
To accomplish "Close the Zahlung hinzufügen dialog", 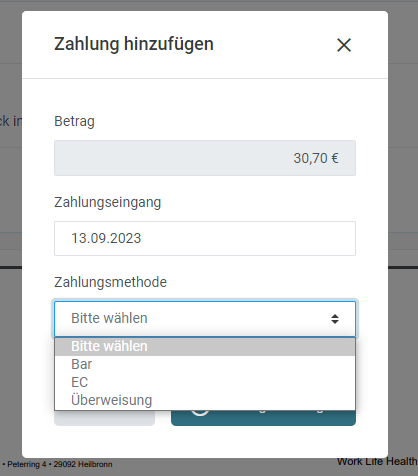I will 344,45.
